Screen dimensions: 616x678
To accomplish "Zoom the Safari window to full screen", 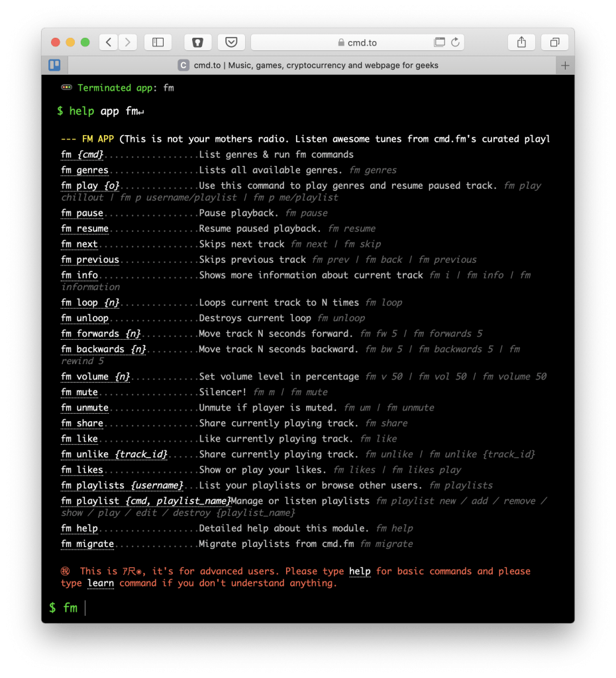I will (x=85, y=42).
